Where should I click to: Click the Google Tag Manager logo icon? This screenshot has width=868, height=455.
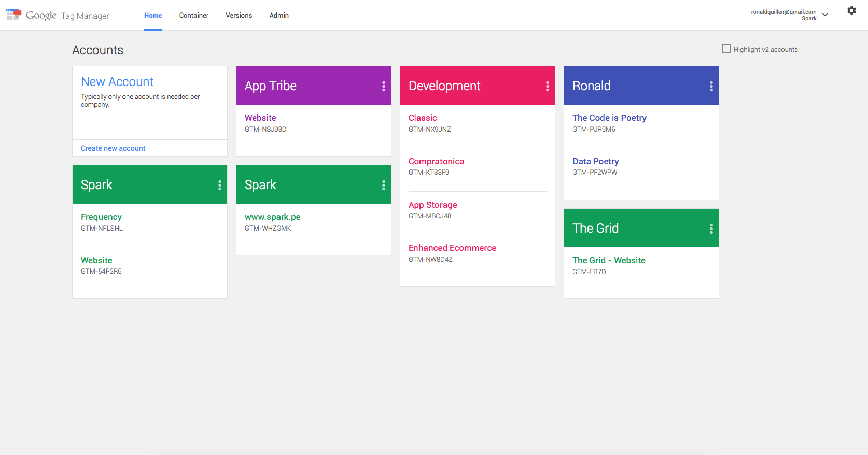(13, 15)
